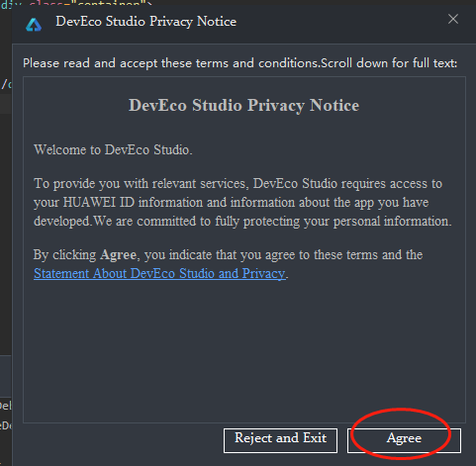The image size is (476, 466).
Task: Open Statement About DevEco Studio and Privacy link
Action: pyautogui.click(x=159, y=273)
